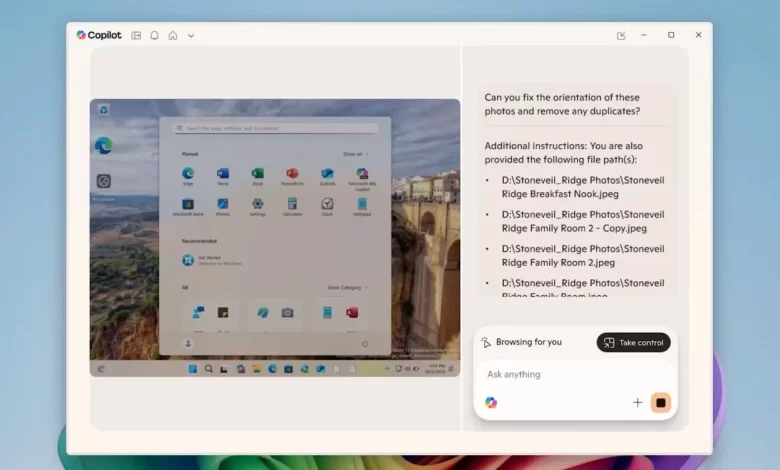
Task: Click the Windows Start button on taskbar
Action: (x=193, y=368)
